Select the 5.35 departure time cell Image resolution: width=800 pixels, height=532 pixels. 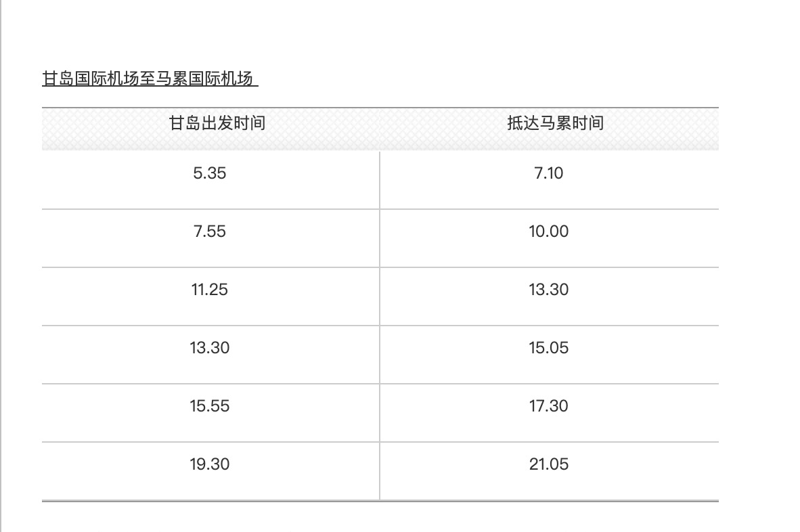[210, 173]
